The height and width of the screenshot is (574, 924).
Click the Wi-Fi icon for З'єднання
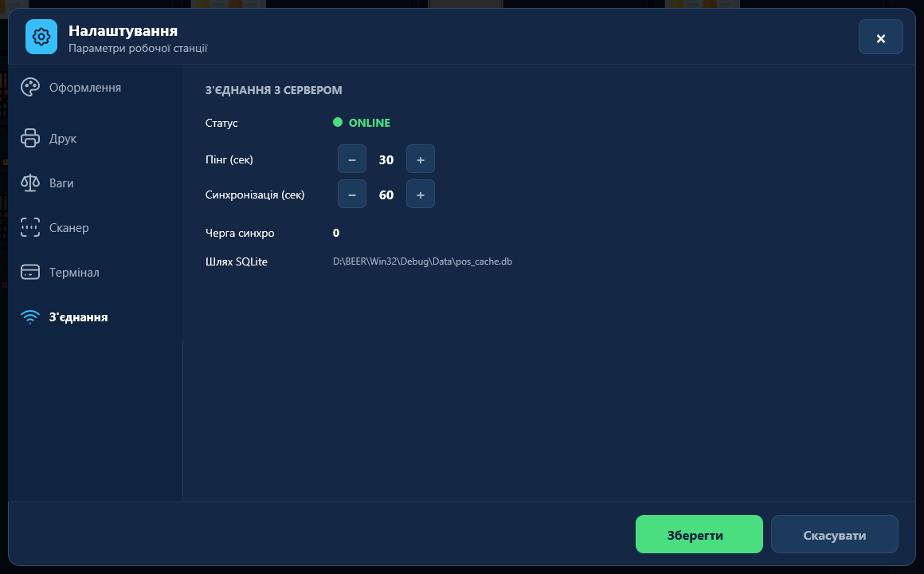[30, 316]
